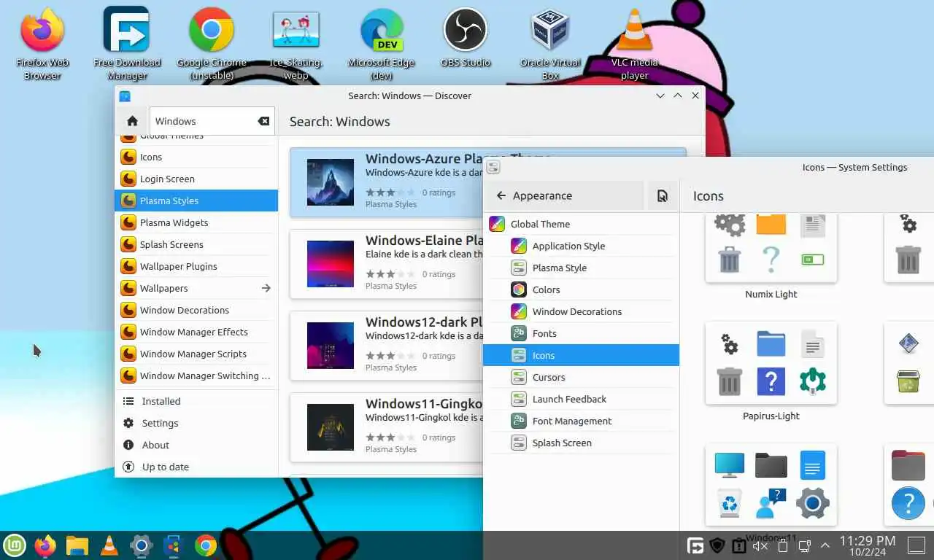Open Window Manager Switching category
This screenshot has width=934, height=560.
pos(196,376)
